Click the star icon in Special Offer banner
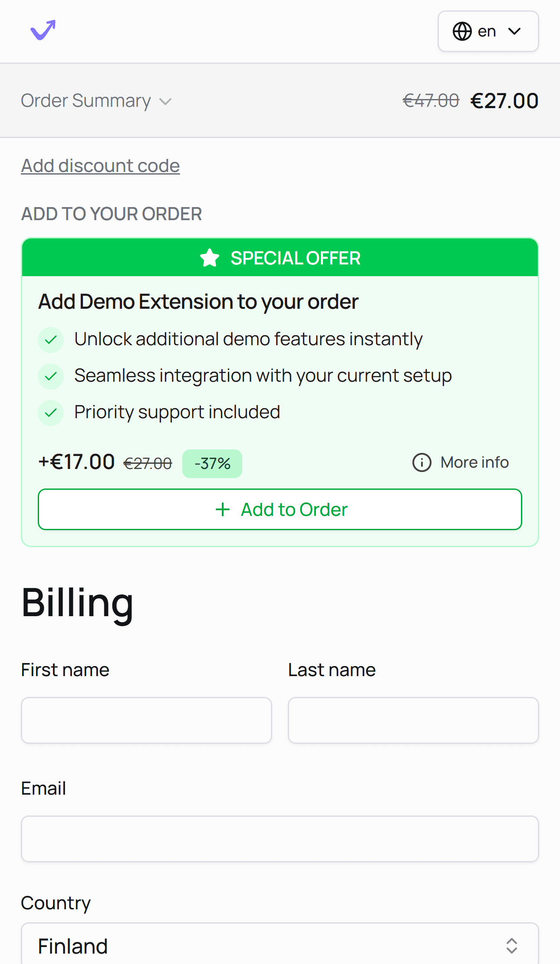The image size is (560, 964). (210, 258)
